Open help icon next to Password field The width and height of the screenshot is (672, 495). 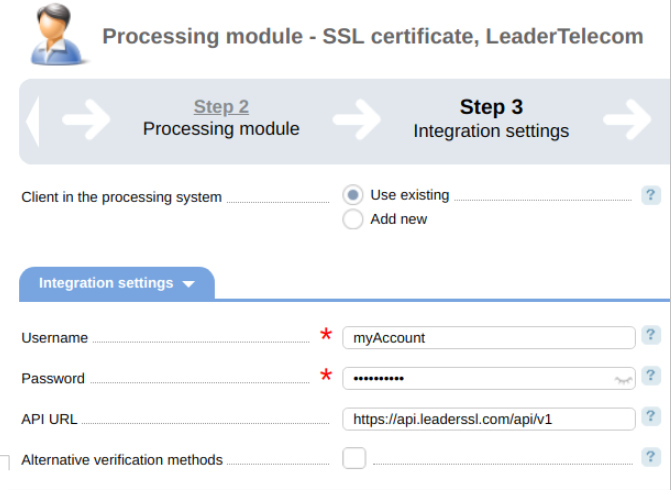pyautogui.click(x=651, y=377)
